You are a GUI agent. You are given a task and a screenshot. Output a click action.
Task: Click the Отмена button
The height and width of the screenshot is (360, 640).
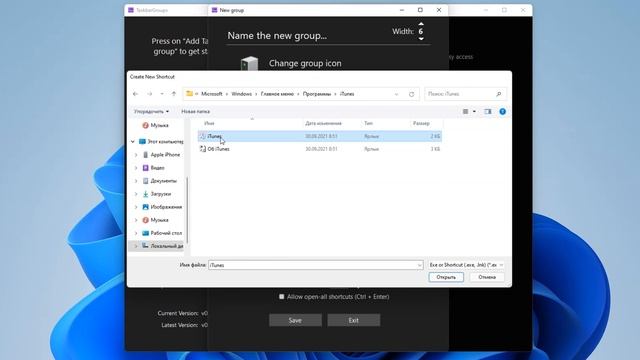pyautogui.click(x=487, y=277)
